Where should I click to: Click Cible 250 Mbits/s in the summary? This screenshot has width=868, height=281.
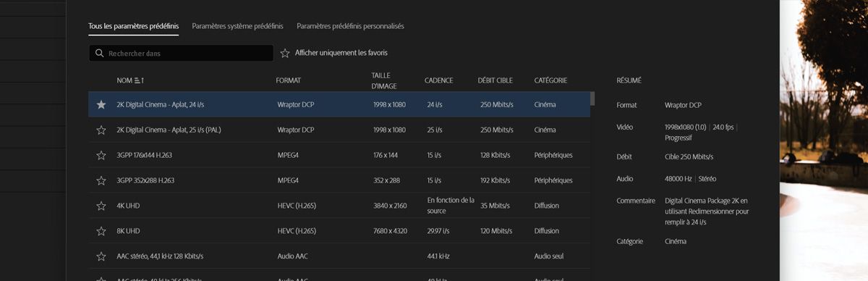coord(689,156)
